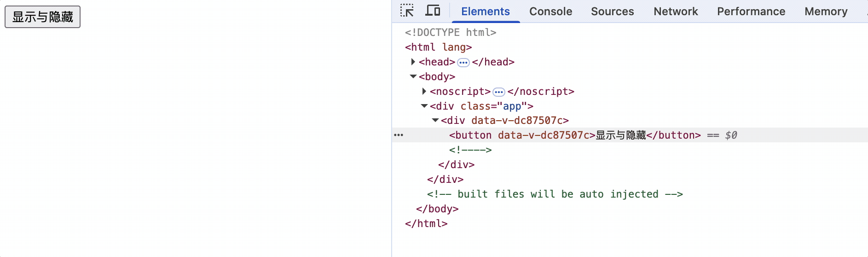The image size is (868, 257).
Task: Collapse the body element node
Action: (x=413, y=76)
